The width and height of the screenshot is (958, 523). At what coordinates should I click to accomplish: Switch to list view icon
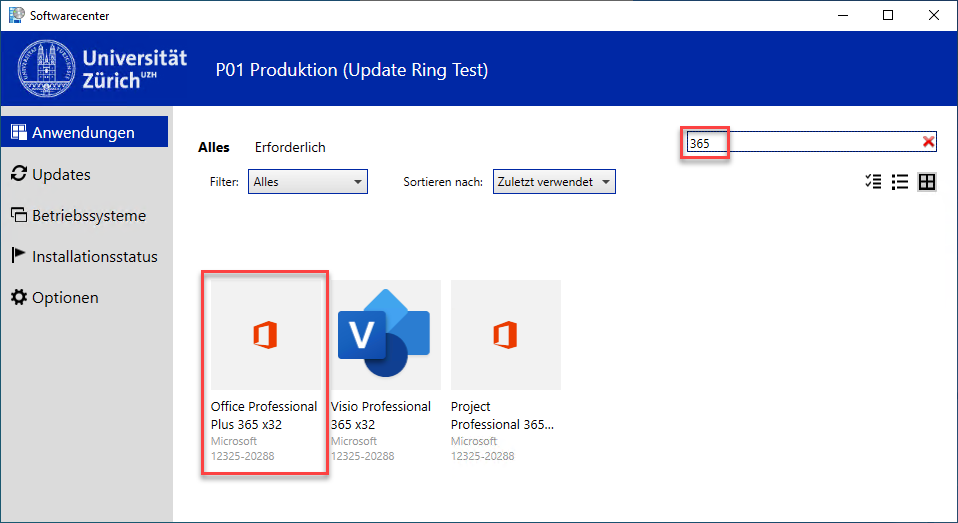coord(900,182)
